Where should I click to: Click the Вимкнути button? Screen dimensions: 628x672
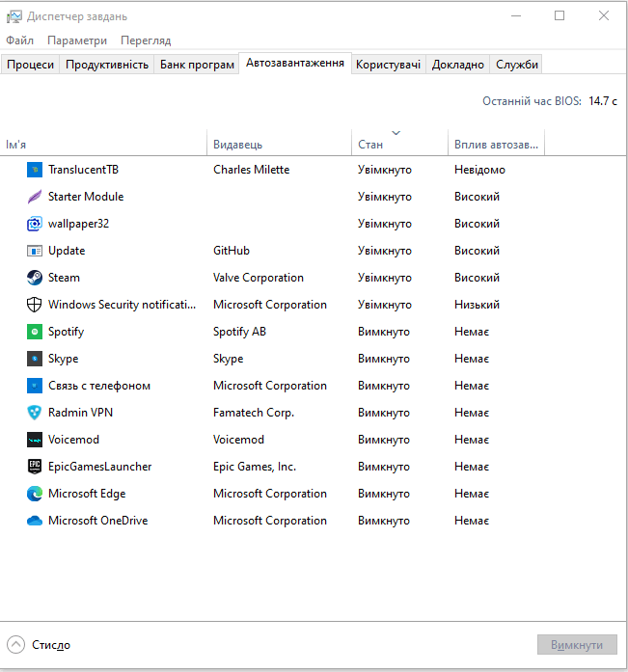click(x=577, y=645)
